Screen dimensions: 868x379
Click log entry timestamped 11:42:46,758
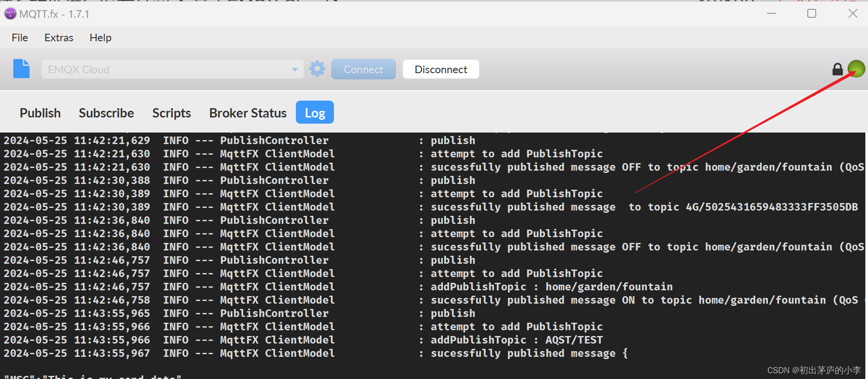pyautogui.click(x=434, y=300)
